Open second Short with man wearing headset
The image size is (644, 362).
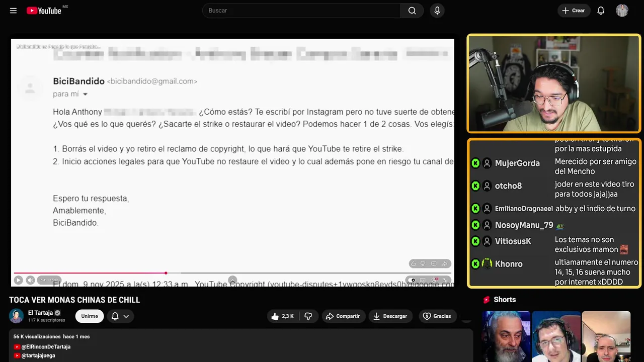(556, 336)
